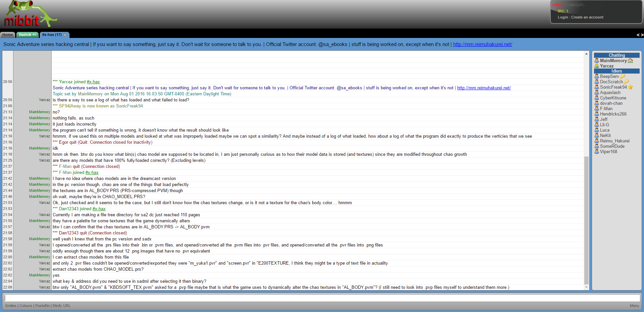Click the #x-hax link in Yarcaz joined message
The height and width of the screenshot is (312, 644).
click(x=93, y=82)
